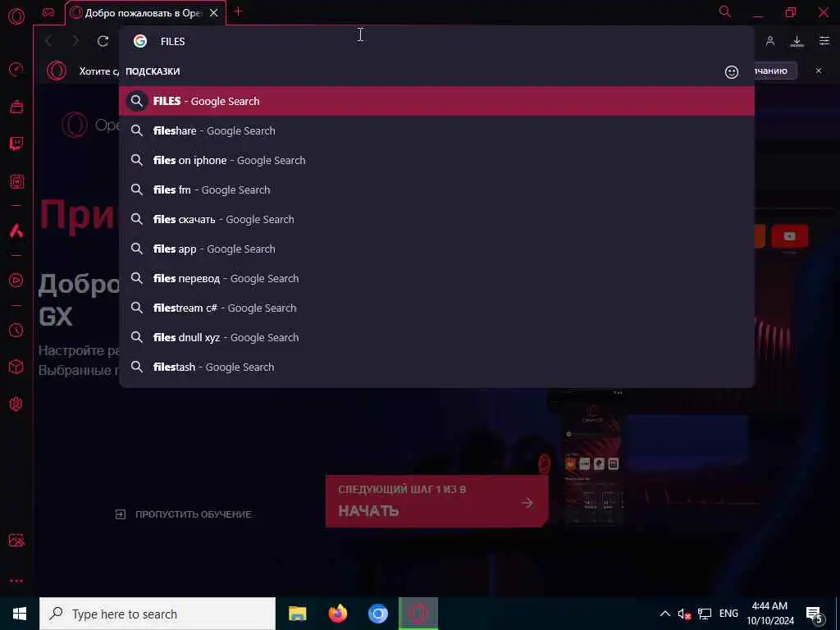Screen dimensions: 840x630
Task: Dismiss the default browser banner
Action: point(819,71)
